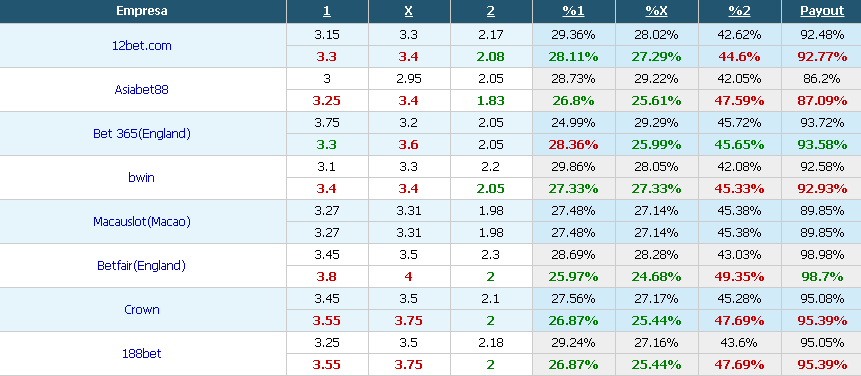861x376 pixels.
Task: Click Betfair's red 49.35% cell
Action: click(739, 277)
